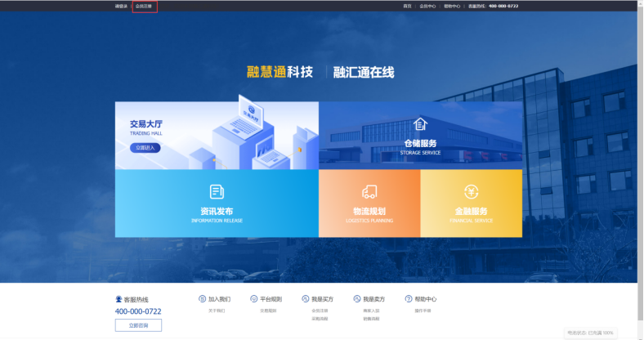This screenshot has width=644, height=340.
Task: Open the 会员注册 registration link
Action: [x=144, y=7]
